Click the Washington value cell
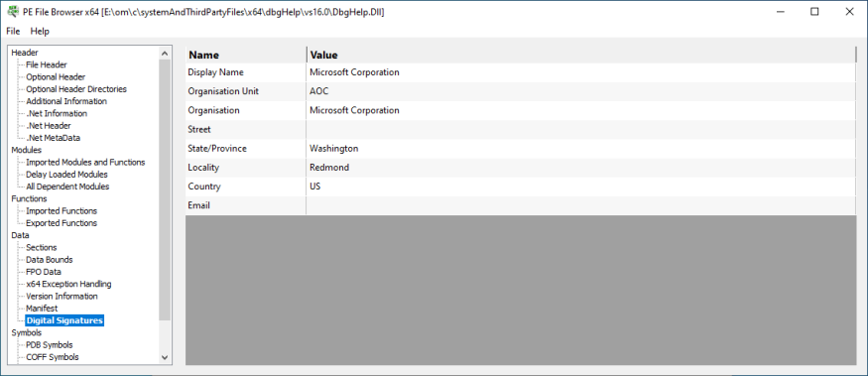The height and width of the screenshot is (376, 868). tap(580, 149)
